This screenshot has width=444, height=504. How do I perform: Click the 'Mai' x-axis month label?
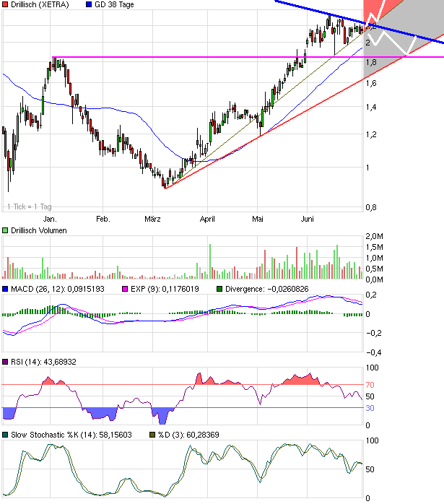[257, 220]
